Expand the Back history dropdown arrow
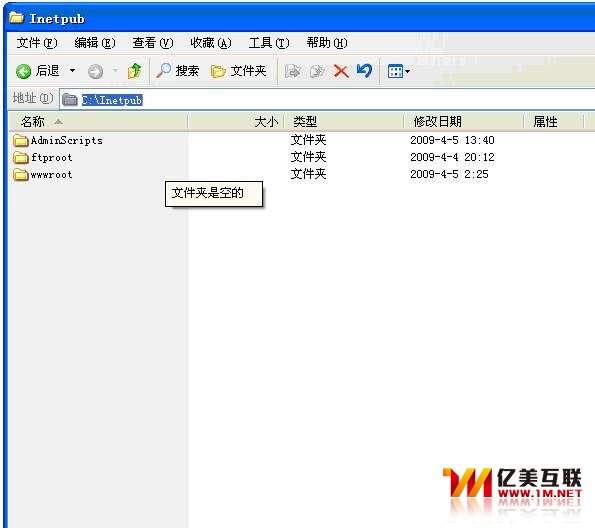 click(72, 71)
